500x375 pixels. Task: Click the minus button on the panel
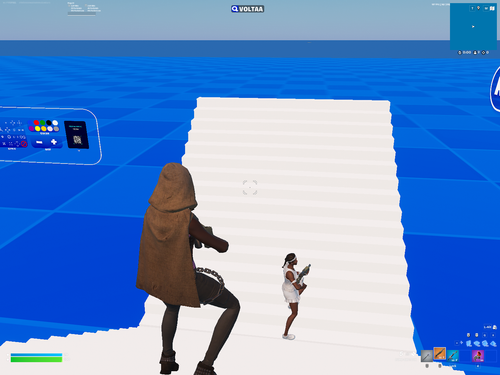[x=39, y=142]
